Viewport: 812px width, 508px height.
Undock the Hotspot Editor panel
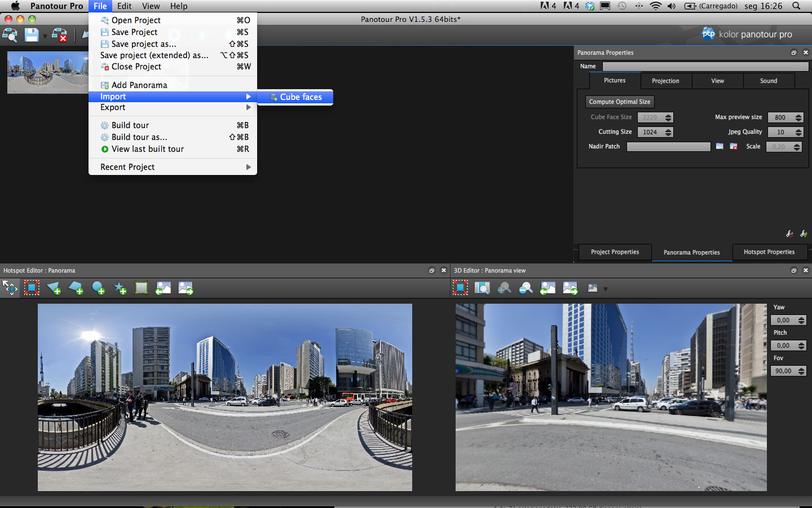432,270
